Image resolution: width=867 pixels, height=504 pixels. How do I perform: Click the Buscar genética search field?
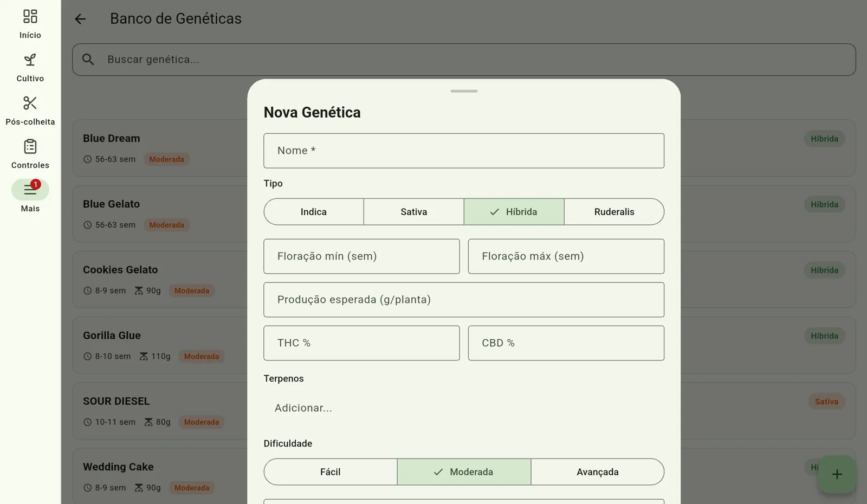464,60
